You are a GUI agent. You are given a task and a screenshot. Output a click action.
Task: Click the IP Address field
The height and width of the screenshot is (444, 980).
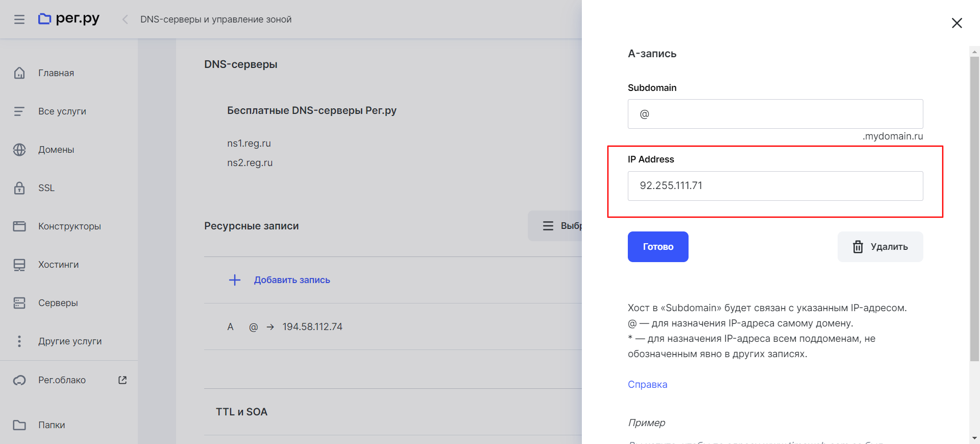click(x=775, y=186)
